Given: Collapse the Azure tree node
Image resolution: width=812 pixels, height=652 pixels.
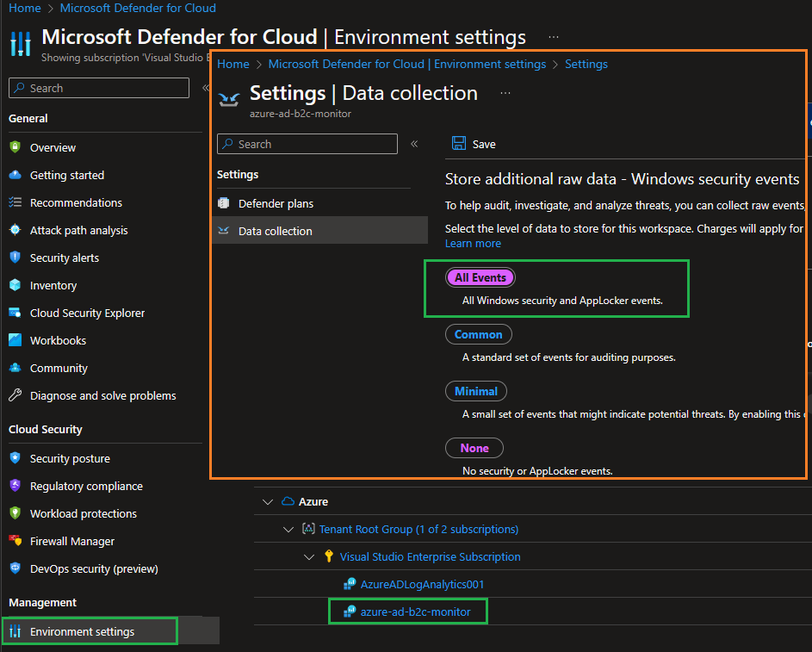Looking at the screenshot, I should [267, 501].
